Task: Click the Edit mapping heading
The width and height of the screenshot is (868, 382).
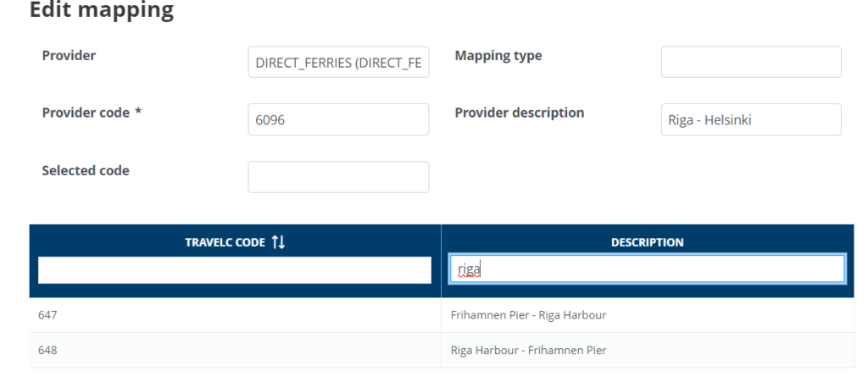Action: coord(102,11)
